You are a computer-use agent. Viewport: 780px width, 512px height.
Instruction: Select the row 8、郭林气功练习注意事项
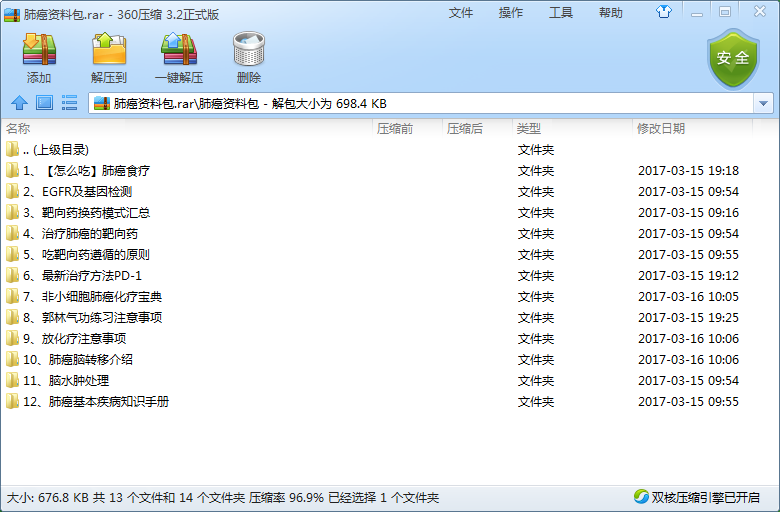coord(390,317)
